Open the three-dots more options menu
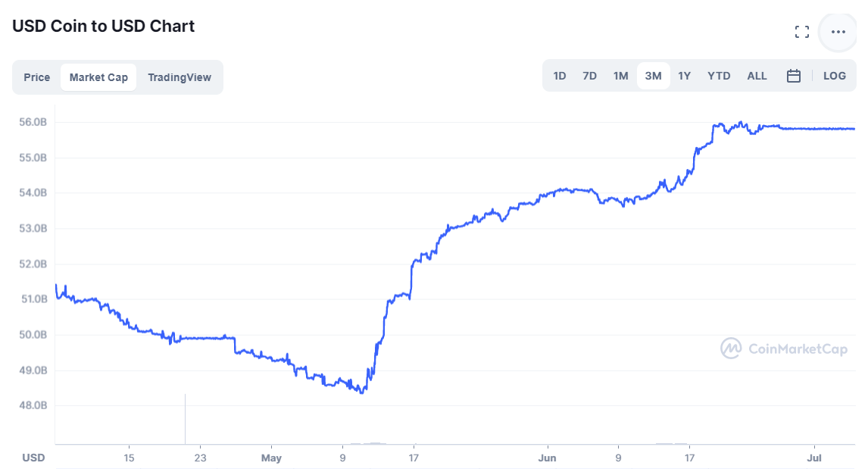The width and height of the screenshot is (868, 469). click(x=838, y=32)
